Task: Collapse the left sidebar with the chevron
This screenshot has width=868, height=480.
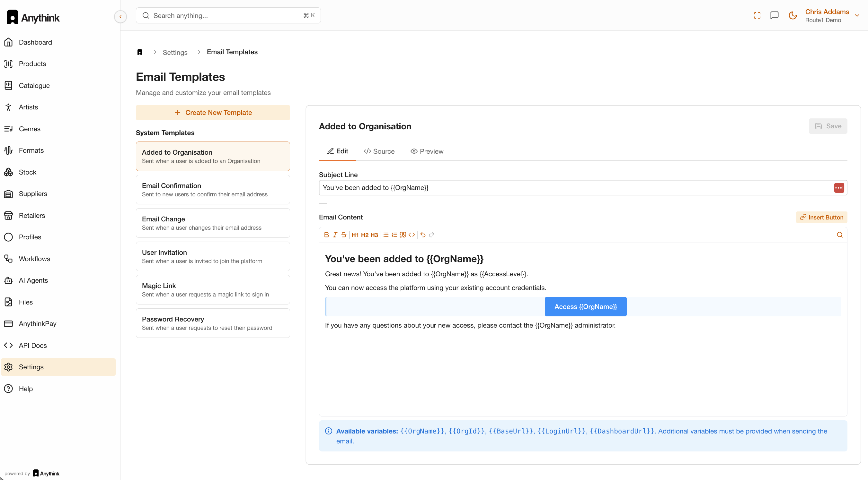Action: tap(120, 16)
